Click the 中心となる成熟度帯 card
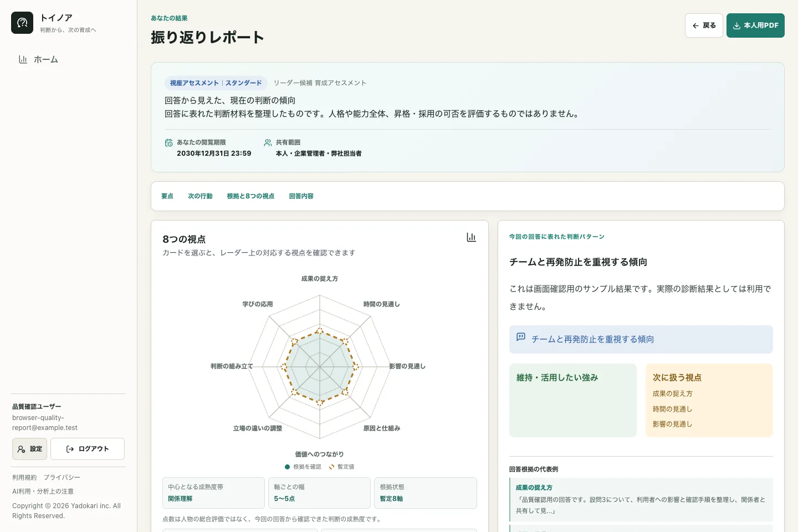Screen dimensions: 798x532 213,493
